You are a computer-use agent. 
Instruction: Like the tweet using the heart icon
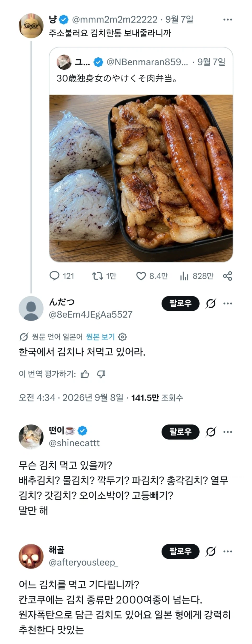pos(141,276)
